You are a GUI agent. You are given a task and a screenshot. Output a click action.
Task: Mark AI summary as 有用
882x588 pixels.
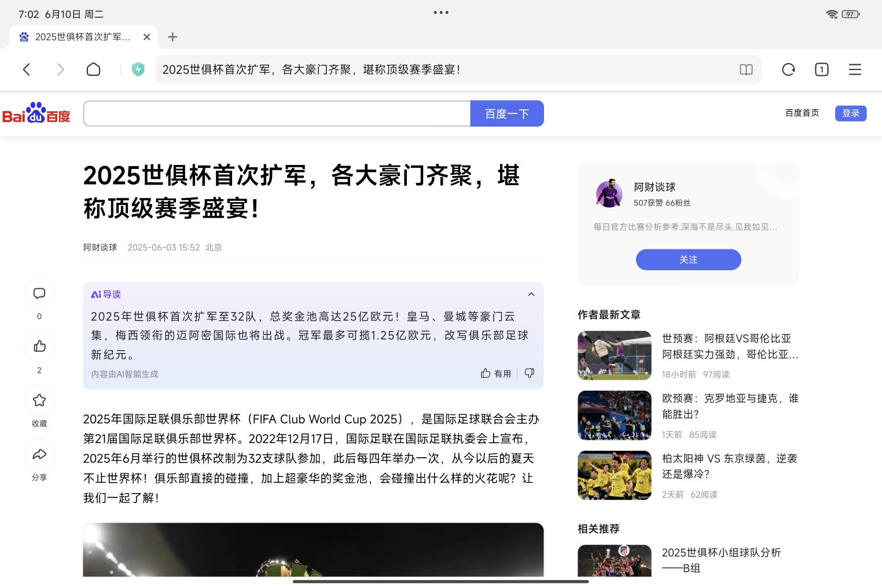pyautogui.click(x=496, y=374)
